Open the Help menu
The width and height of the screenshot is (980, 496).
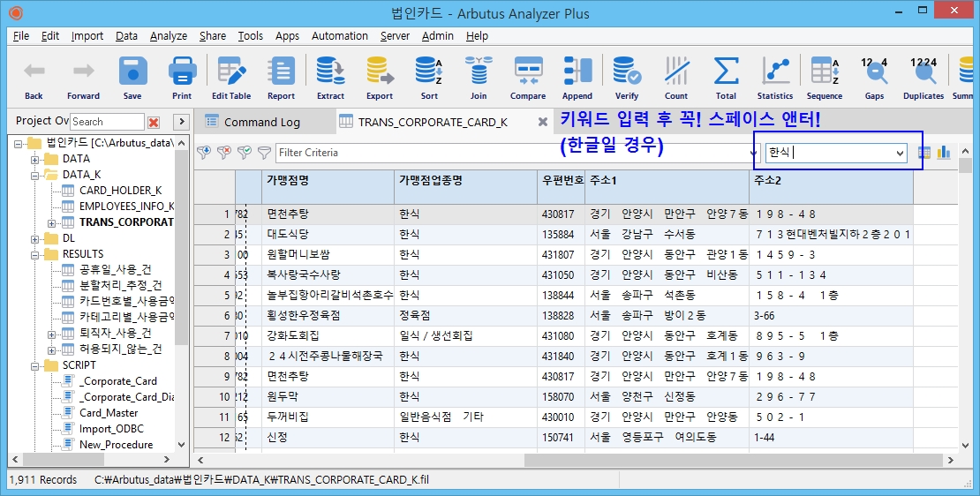click(x=477, y=35)
